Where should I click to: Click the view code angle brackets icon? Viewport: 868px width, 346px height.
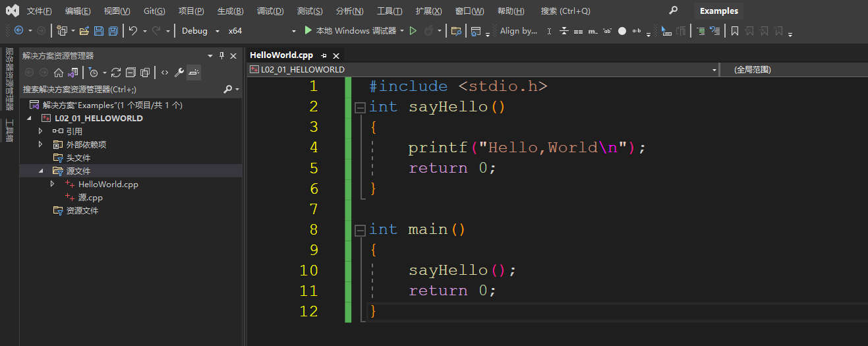[165, 72]
